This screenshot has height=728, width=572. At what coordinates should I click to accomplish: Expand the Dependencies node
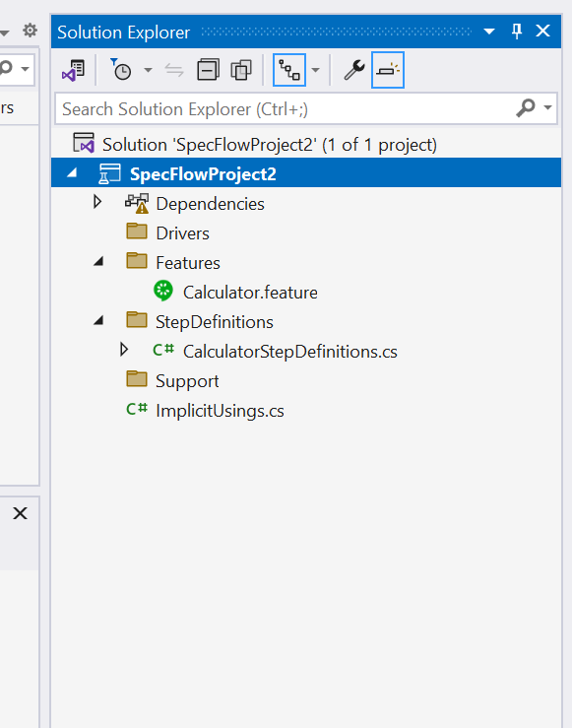(96, 202)
